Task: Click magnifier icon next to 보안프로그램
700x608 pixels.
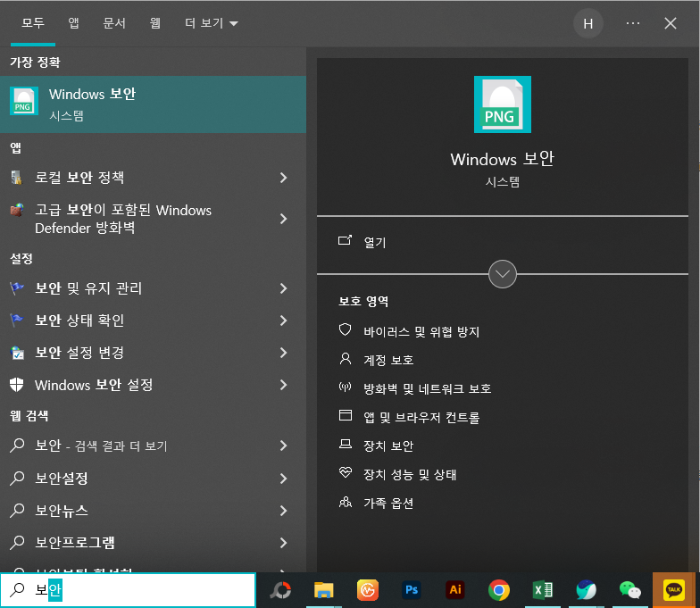Action: (x=17, y=543)
